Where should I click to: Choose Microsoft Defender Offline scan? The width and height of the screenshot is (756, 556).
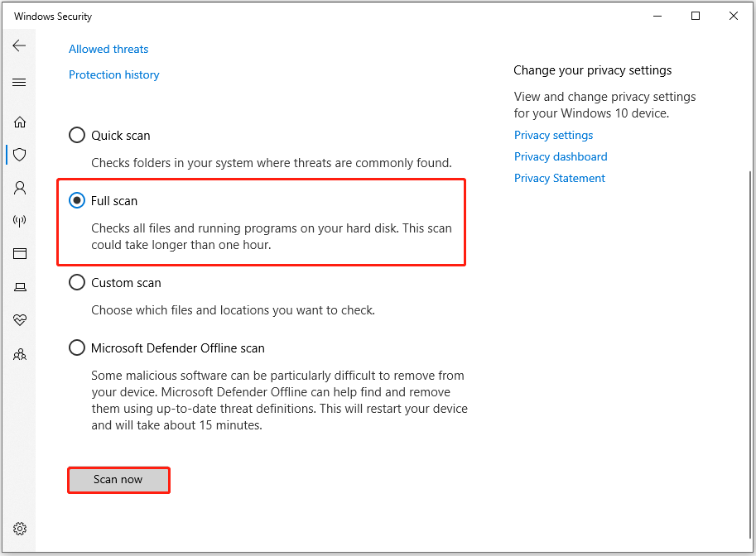pyautogui.click(x=77, y=347)
